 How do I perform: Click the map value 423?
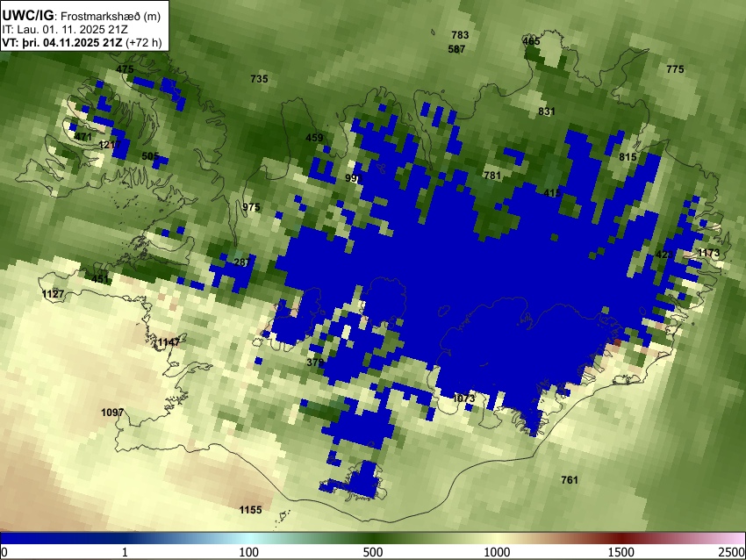tap(664, 255)
